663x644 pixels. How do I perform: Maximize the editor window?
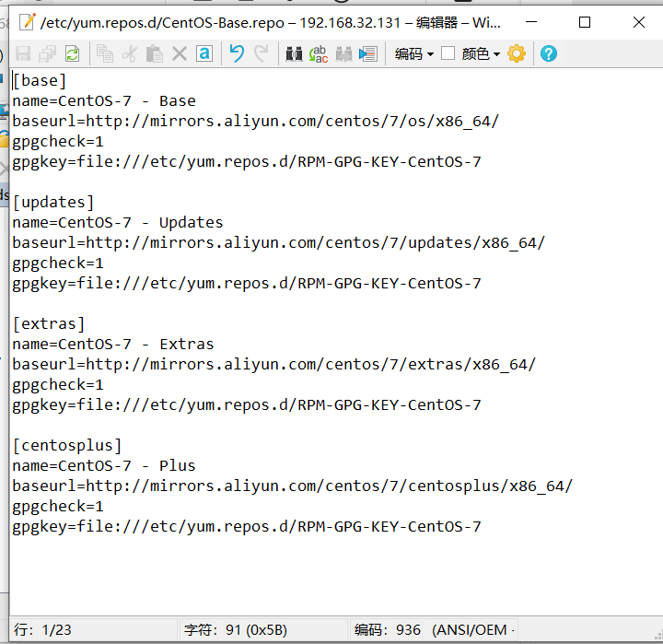[x=585, y=22]
